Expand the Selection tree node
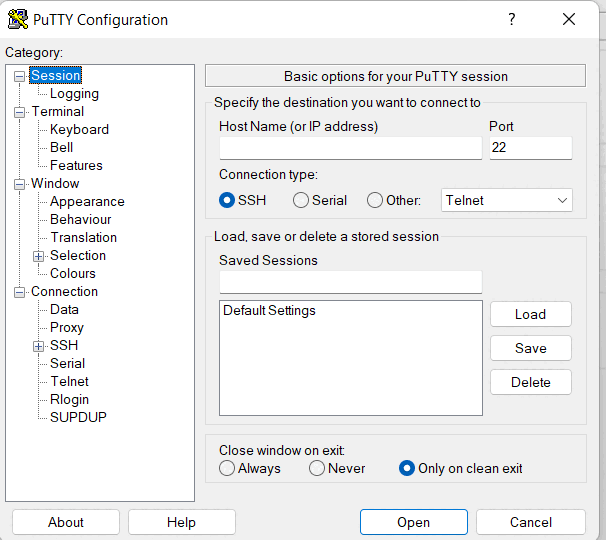 (x=38, y=256)
